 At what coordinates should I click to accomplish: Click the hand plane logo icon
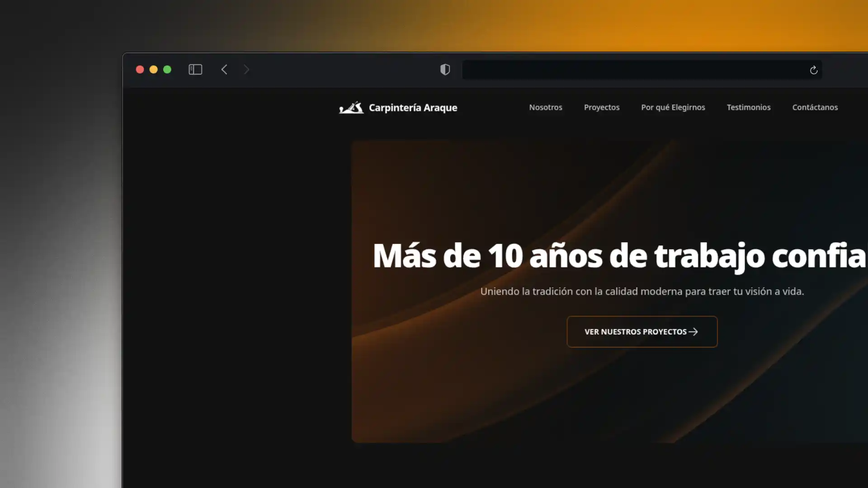[x=351, y=108]
